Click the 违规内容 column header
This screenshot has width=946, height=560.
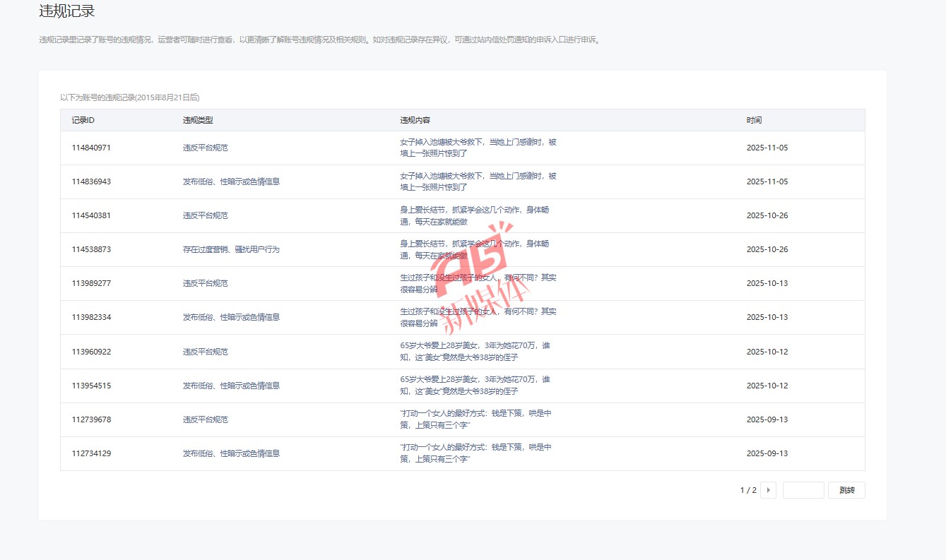coord(415,120)
